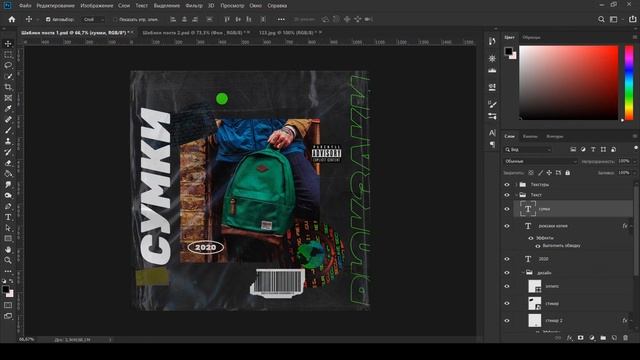Screen dimensions: 640x360
Task: Click the lock all padlock icon
Action: 567,173
